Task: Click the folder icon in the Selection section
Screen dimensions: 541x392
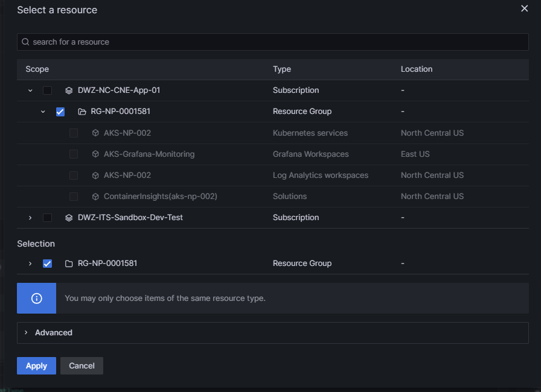Action: [x=69, y=264]
